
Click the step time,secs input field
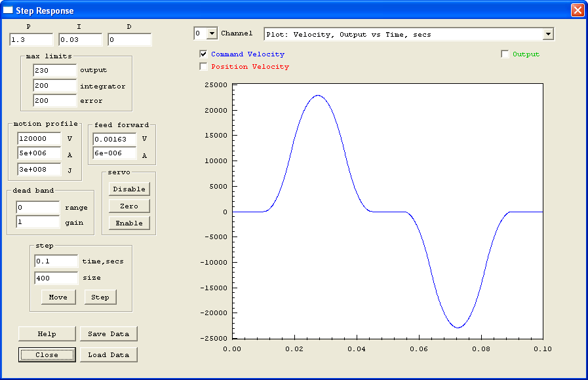point(56,261)
